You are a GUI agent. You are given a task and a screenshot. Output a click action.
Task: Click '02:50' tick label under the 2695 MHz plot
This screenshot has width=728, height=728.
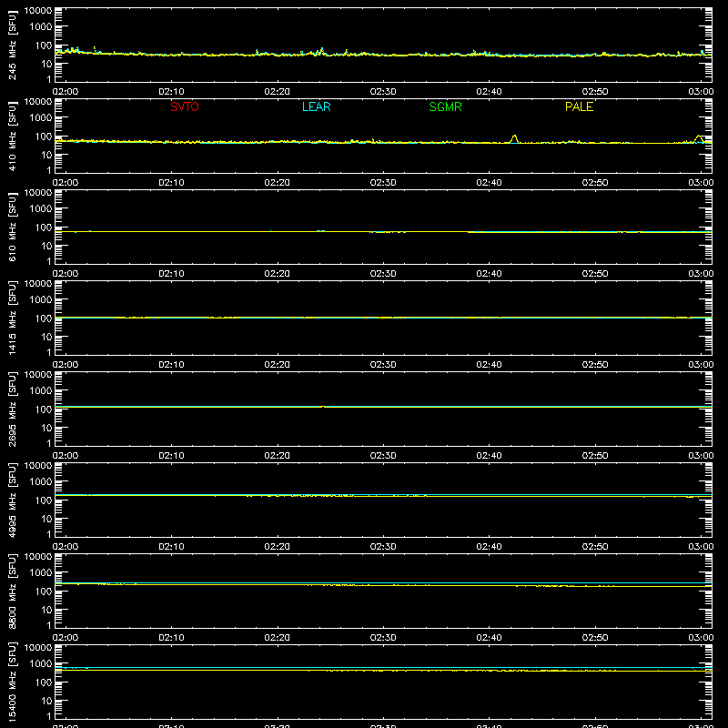click(595, 456)
